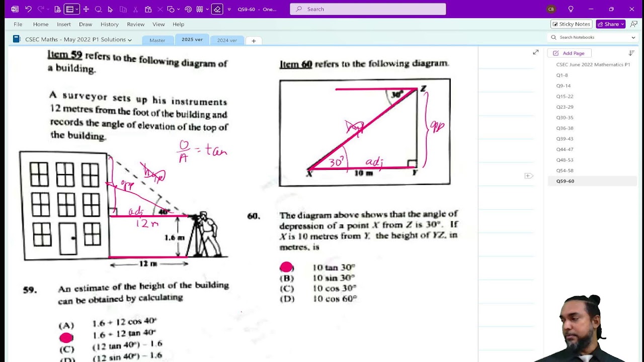This screenshot has width=644, height=362.
Task: Switch to the 2024 ver section tab
Action: 227,40
